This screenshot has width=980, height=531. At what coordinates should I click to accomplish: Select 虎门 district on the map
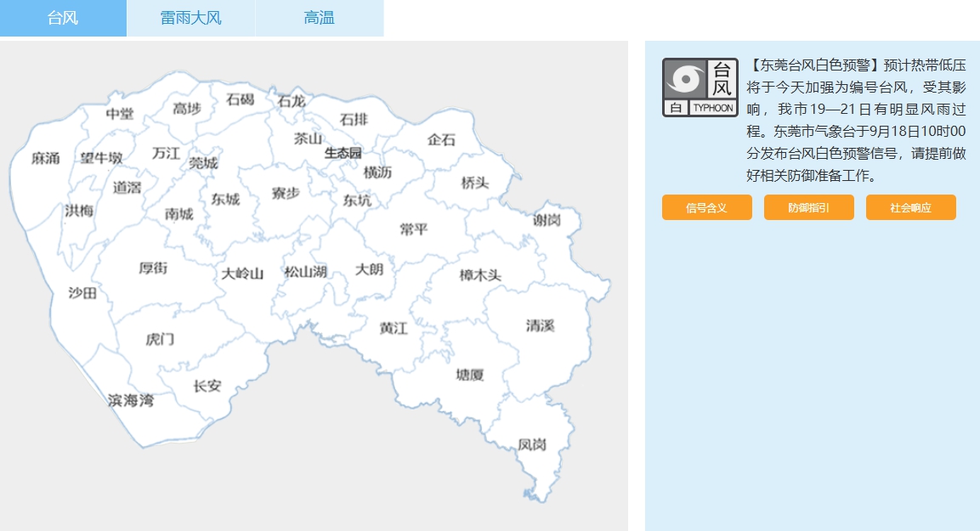[160, 339]
